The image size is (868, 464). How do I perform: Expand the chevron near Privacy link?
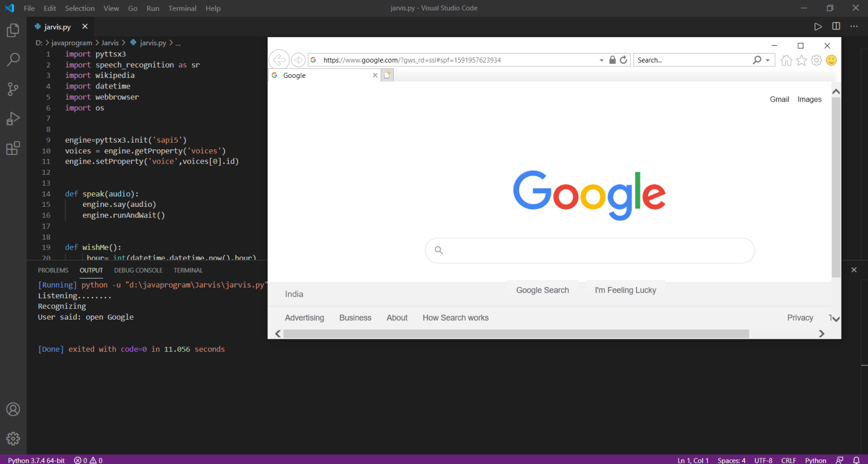coord(834,318)
